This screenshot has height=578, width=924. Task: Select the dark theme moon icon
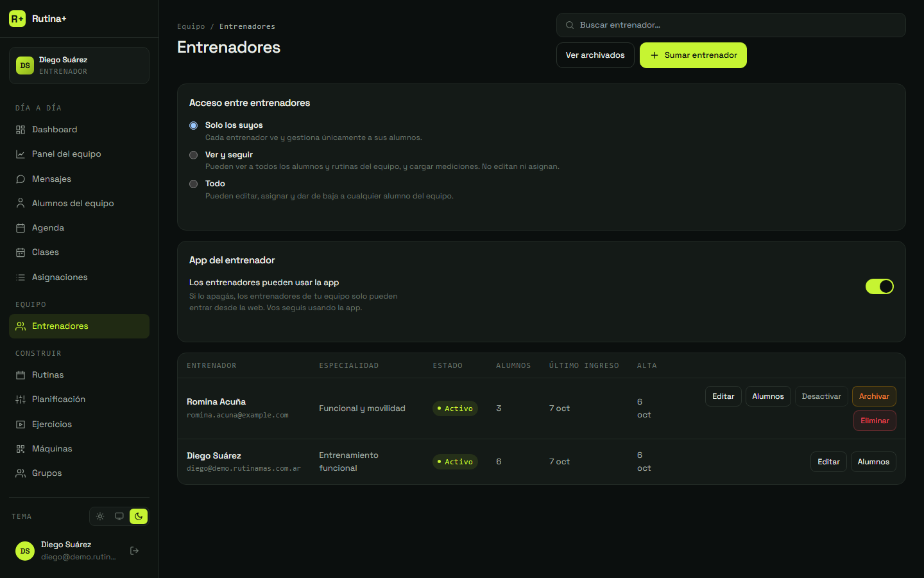click(x=139, y=516)
